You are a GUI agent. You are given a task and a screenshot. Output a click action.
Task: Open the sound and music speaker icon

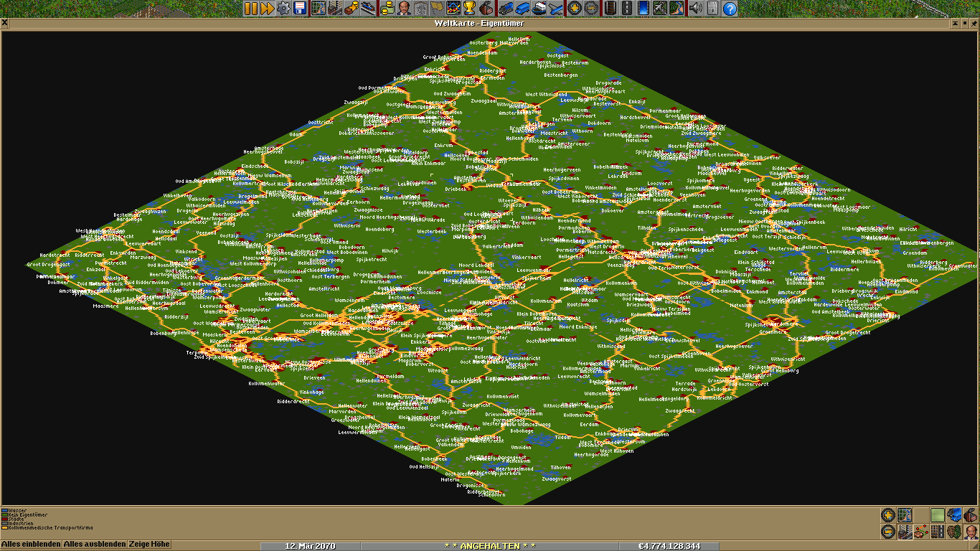coord(694,9)
